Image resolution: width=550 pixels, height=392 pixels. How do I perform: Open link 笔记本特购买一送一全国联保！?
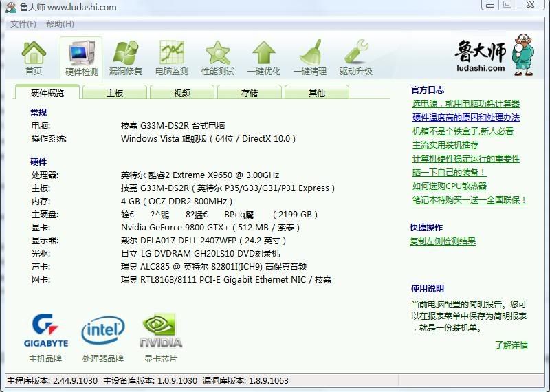pos(470,199)
